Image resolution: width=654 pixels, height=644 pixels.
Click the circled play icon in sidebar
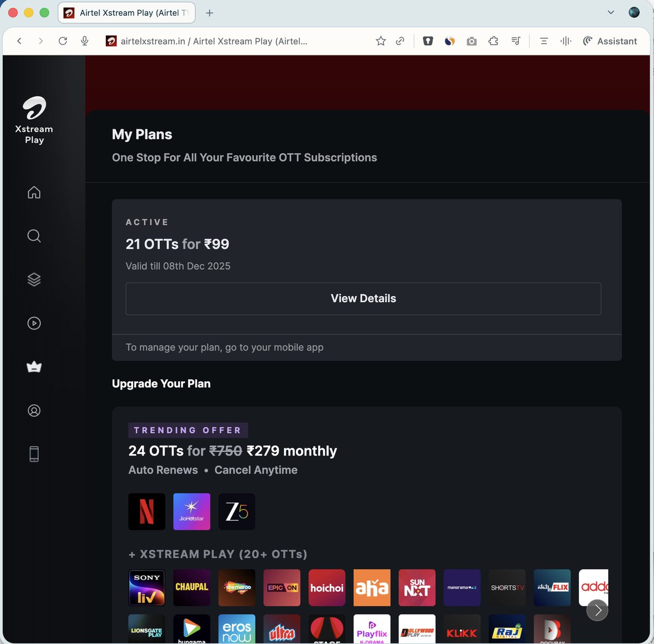coord(34,323)
